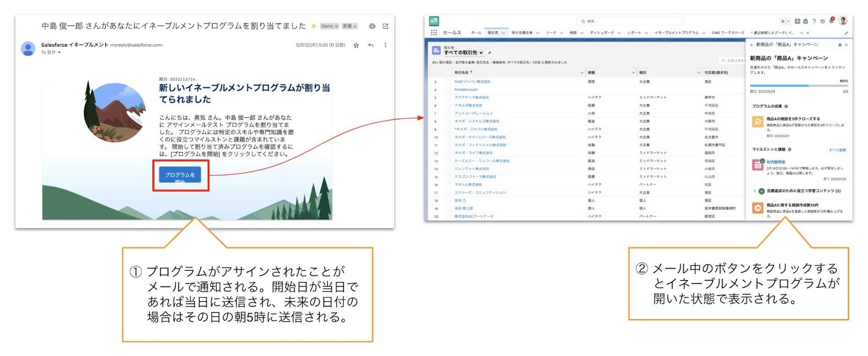
Task: Select the checkbox for アンナコーポレーション
Action: click(x=448, y=113)
